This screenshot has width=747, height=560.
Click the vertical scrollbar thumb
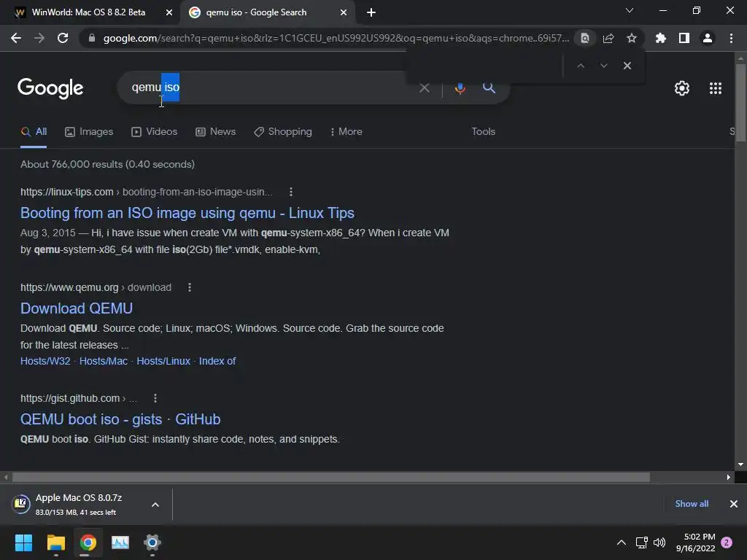740,102
